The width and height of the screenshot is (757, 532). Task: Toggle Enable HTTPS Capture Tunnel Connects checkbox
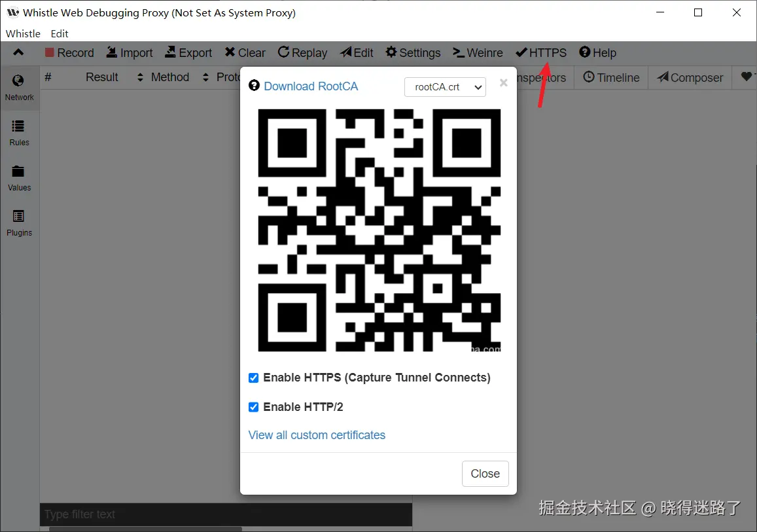(x=253, y=378)
